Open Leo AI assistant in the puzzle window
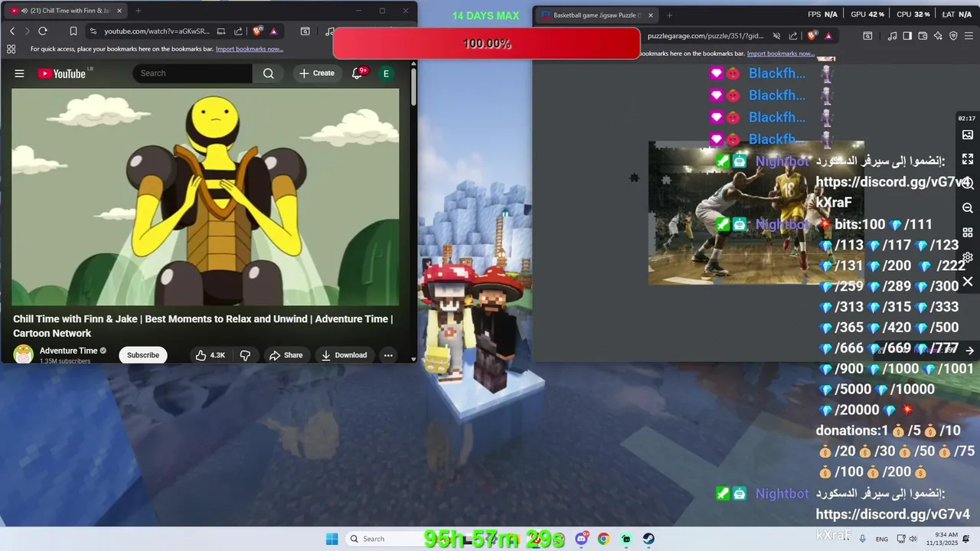Viewport: 980px width, 551px height. click(x=938, y=36)
